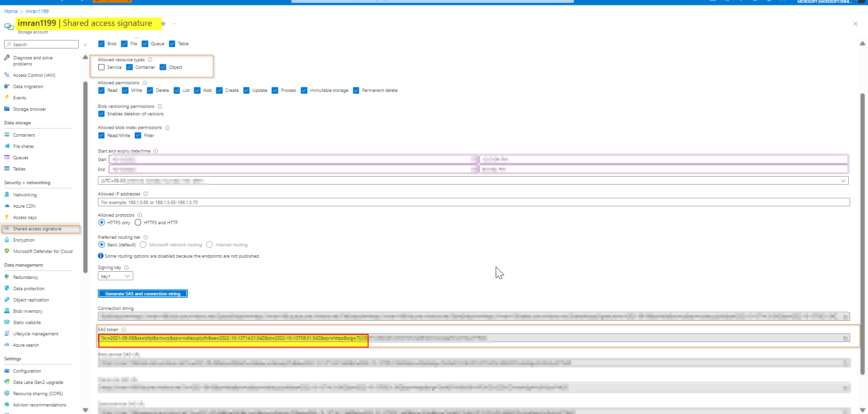Image resolution: width=868 pixels, height=414 pixels.
Task: Uncheck the Permanent delete checkbox
Action: pos(356,90)
